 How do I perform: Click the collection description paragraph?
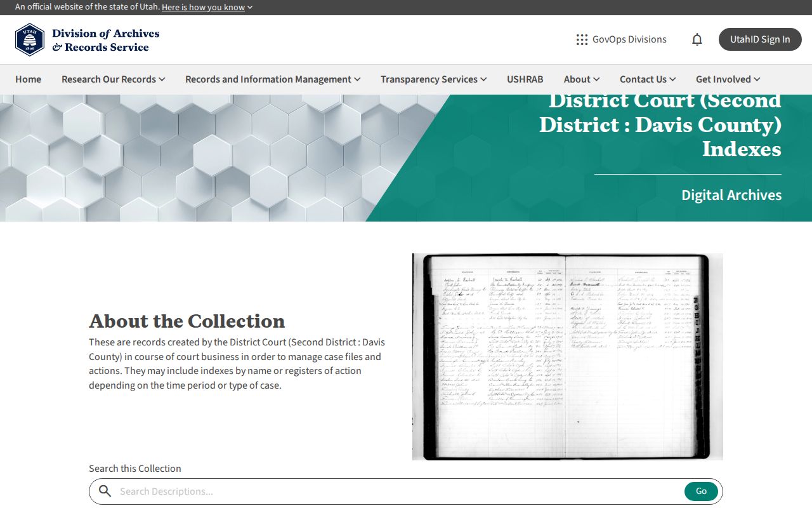pyautogui.click(x=237, y=364)
